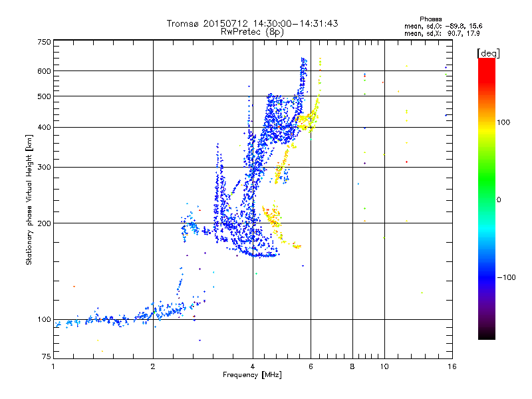Click the y-axis tick label '750'
Image resolution: width=532 pixels, height=399 pixels.
[x=45, y=42]
